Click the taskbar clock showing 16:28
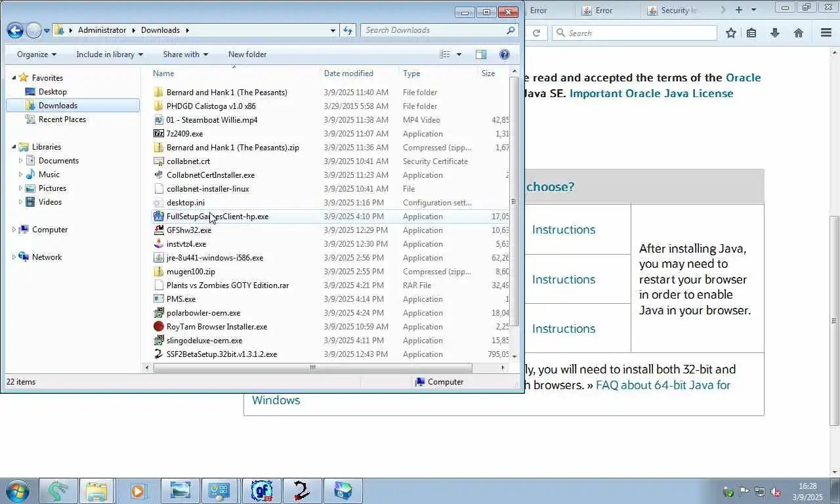 click(808, 492)
